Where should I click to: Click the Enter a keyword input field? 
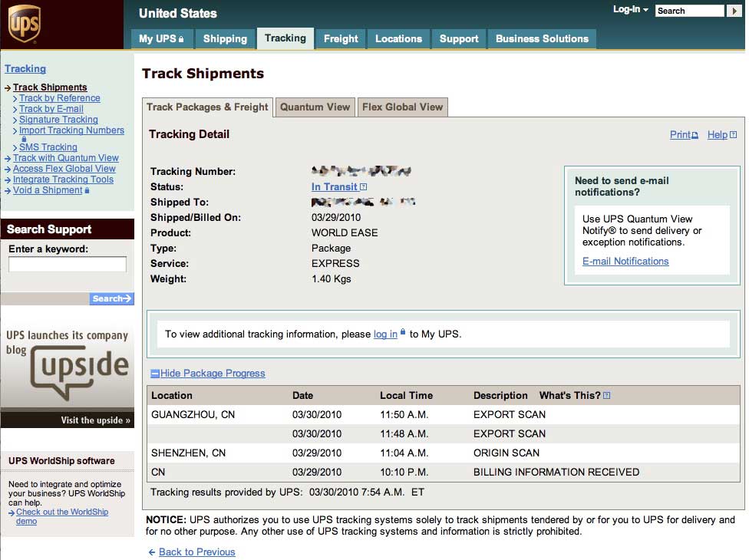coord(68,265)
